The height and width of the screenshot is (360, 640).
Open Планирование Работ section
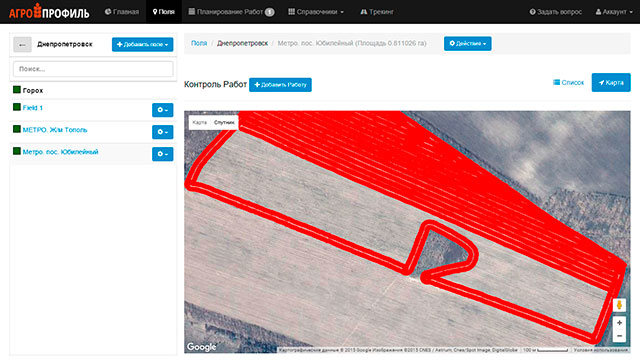tap(231, 12)
